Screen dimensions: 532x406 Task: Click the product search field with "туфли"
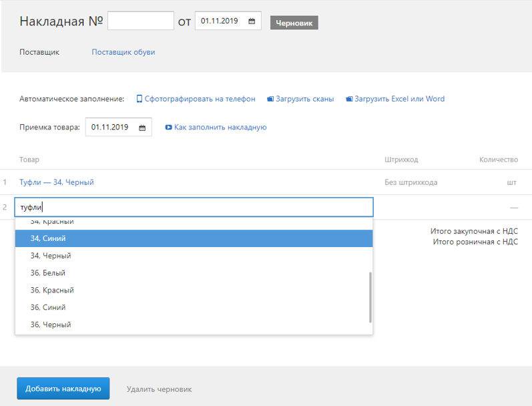[194, 207]
